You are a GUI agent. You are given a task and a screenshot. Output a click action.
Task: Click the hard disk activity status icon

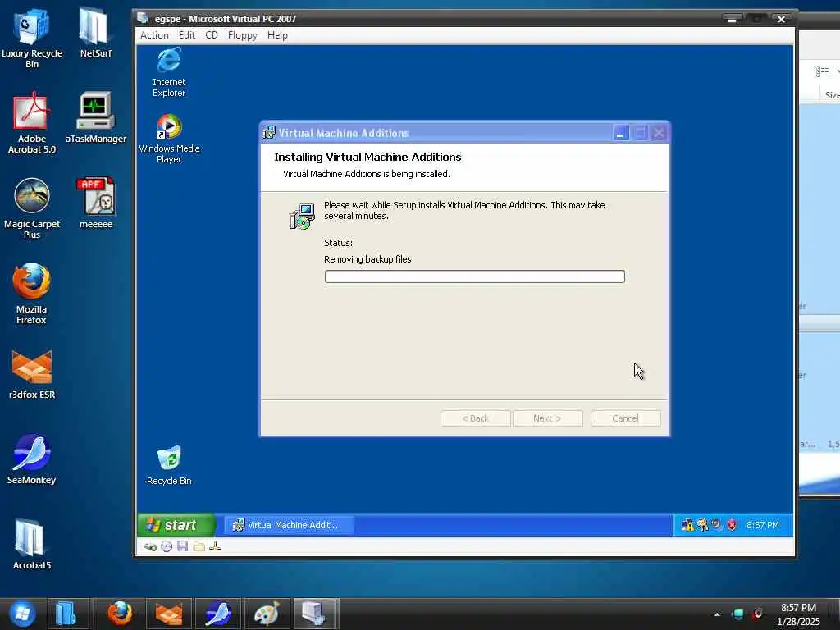click(x=150, y=546)
